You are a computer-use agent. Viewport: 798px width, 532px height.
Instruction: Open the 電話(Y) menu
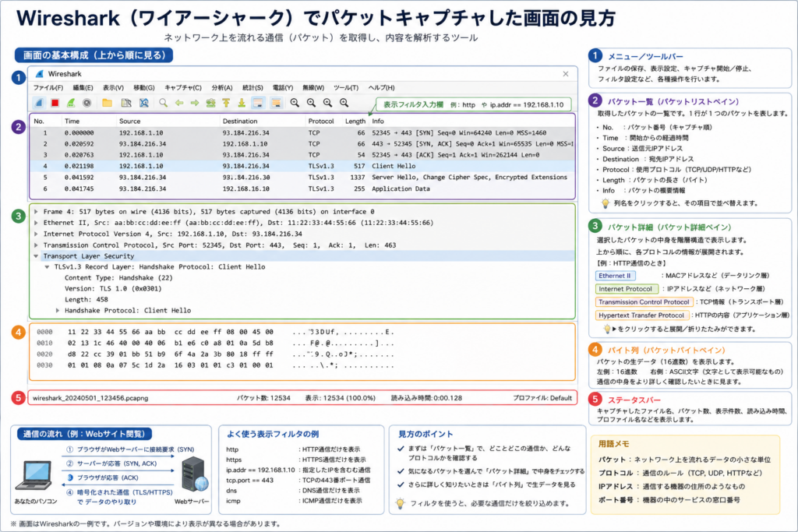pos(282,87)
